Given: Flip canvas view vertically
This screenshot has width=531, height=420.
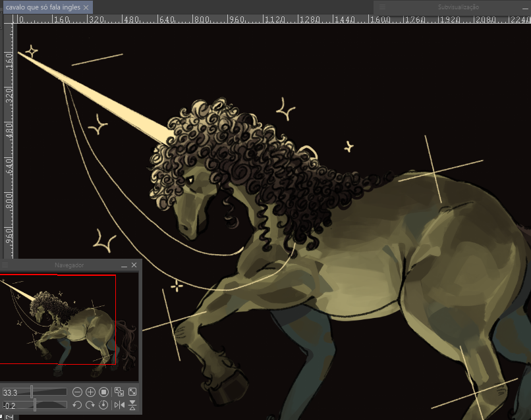Looking at the screenshot, I should tap(132, 405).
